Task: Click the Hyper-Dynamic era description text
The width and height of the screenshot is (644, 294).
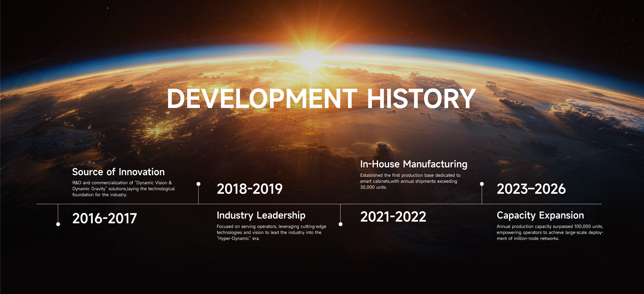Action: click(x=271, y=232)
